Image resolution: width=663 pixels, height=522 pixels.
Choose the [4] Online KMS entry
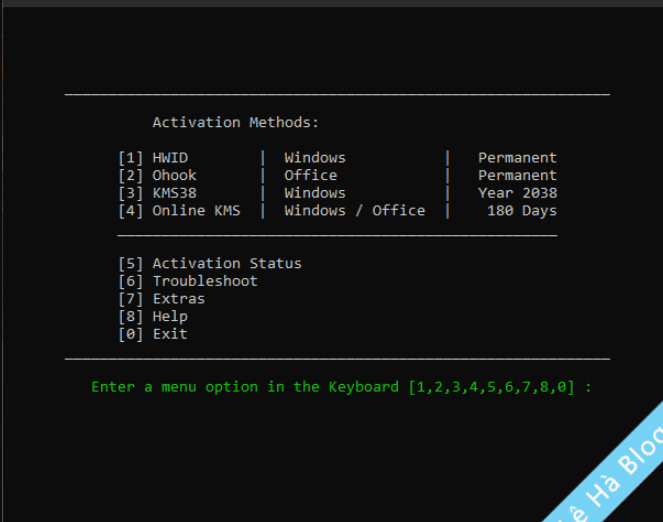click(179, 211)
